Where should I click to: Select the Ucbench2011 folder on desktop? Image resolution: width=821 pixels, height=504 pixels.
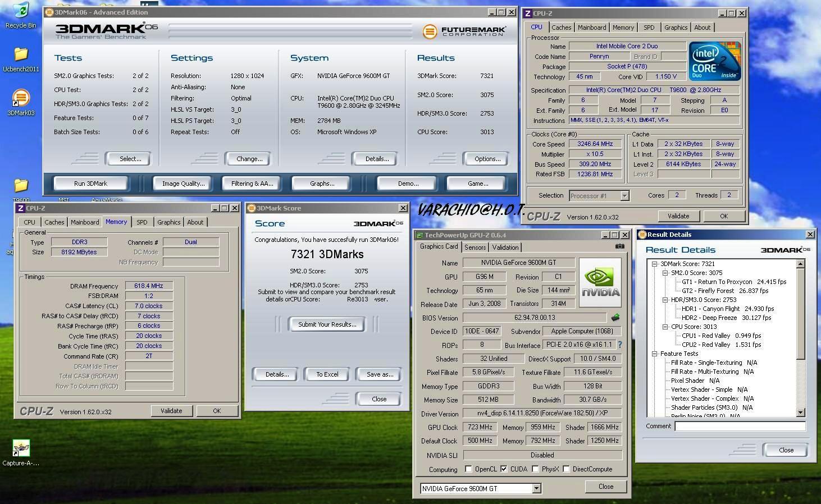pyautogui.click(x=21, y=60)
